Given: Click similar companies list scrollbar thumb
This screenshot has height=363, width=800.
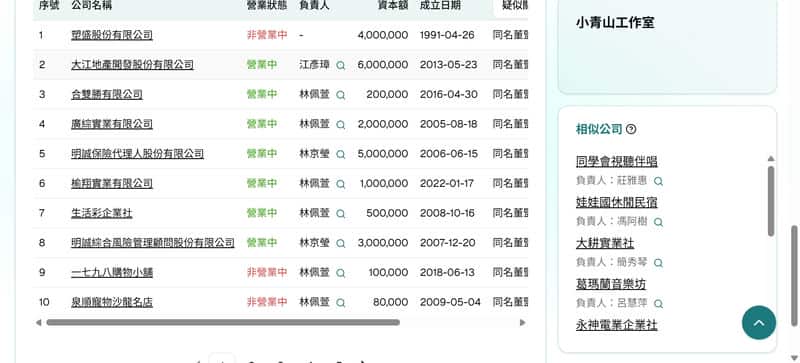Looking at the screenshot, I should [770, 201].
